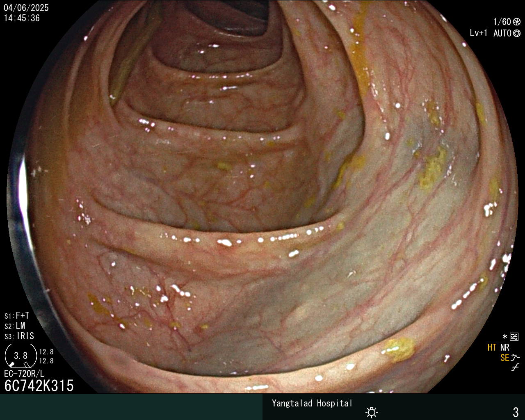The height and width of the screenshot is (420, 525).
Task: Select the NR noise reduction indicator
Action: coord(504,347)
